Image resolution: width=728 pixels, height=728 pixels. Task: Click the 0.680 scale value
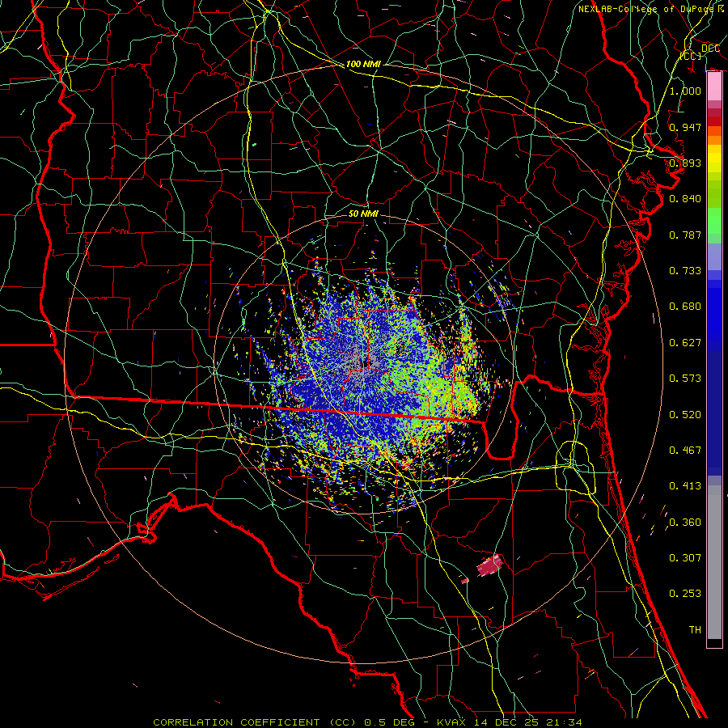(x=685, y=307)
